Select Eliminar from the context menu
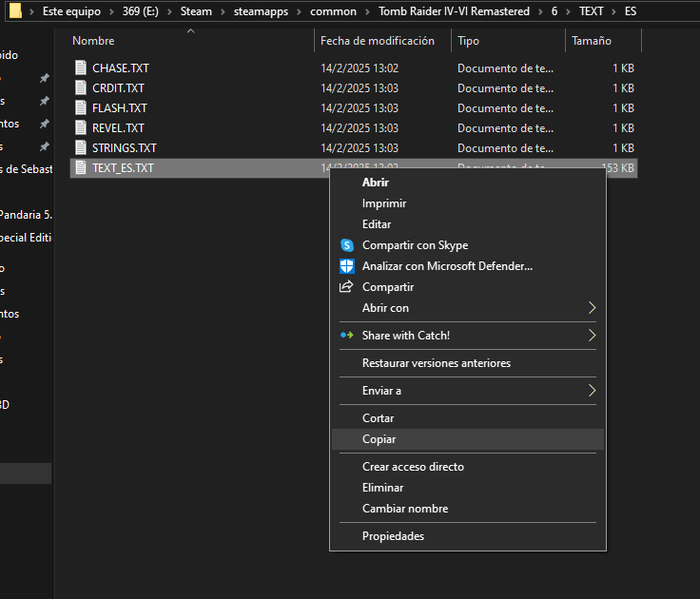The height and width of the screenshot is (599, 700). click(383, 488)
